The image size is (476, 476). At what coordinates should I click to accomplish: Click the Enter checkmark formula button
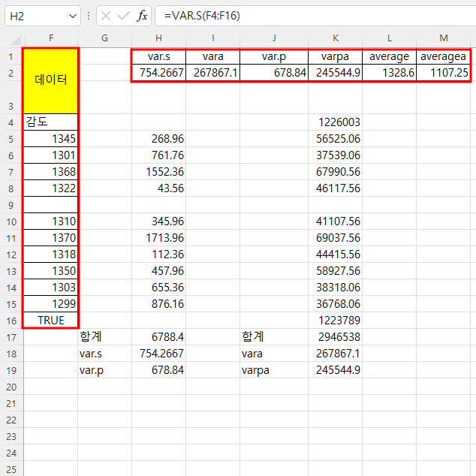tap(124, 16)
